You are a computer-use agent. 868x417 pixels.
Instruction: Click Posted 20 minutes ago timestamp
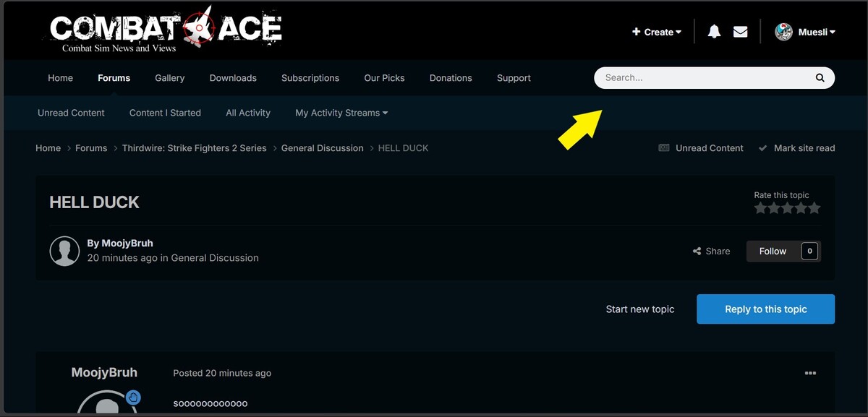pyautogui.click(x=222, y=373)
